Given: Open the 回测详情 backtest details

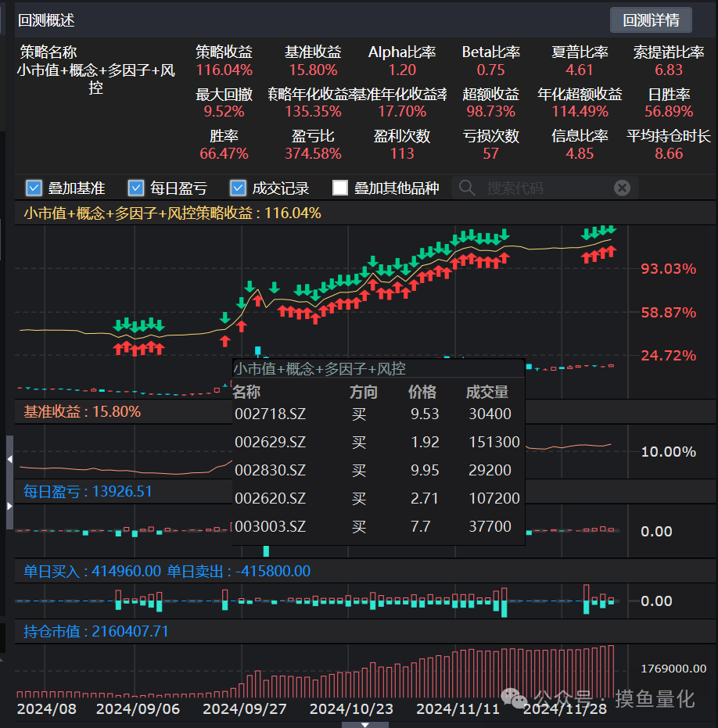Looking at the screenshot, I should click(651, 20).
